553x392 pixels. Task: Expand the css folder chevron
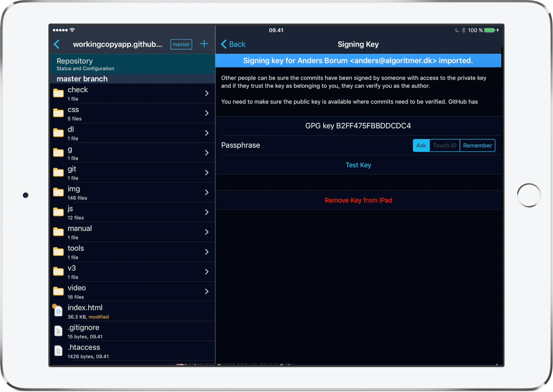(x=206, y=113)
